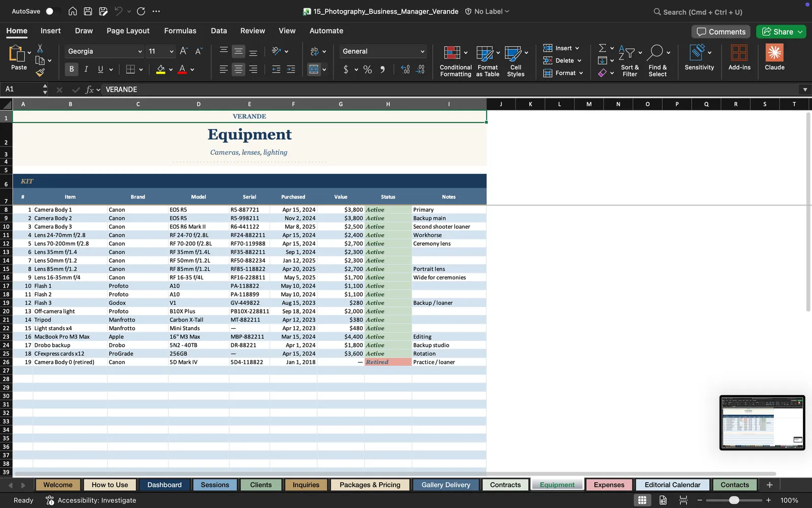Apply percent style formatting
Image resolution: width=812 pixels, height=508 pixels.
[367, 70]
